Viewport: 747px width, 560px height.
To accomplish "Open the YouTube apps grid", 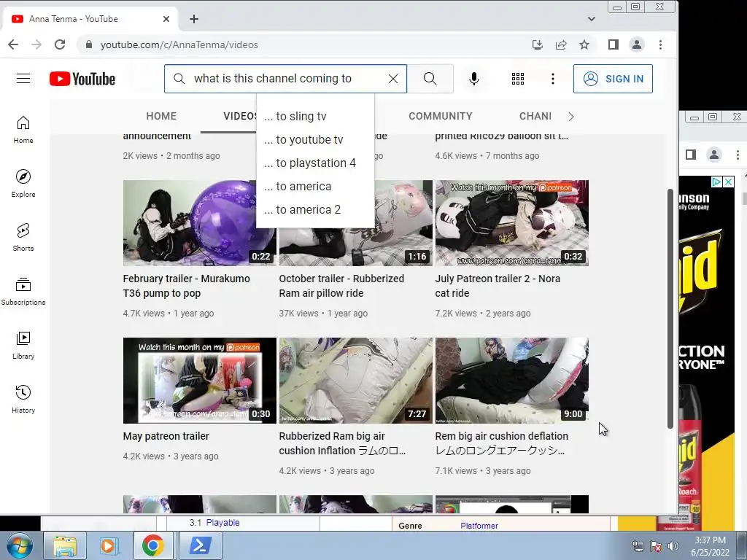I will click(x=518, y=79).
